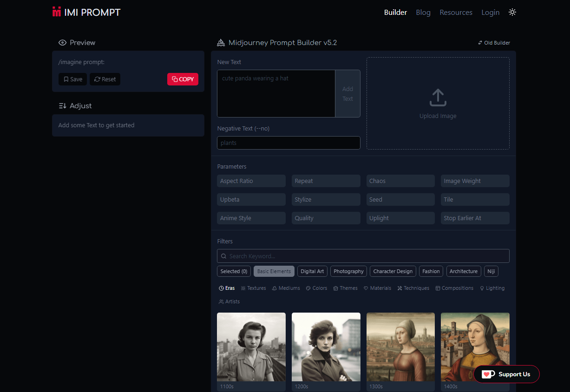
Task: Select the Architecture filter tab
Action: [463, 271]
